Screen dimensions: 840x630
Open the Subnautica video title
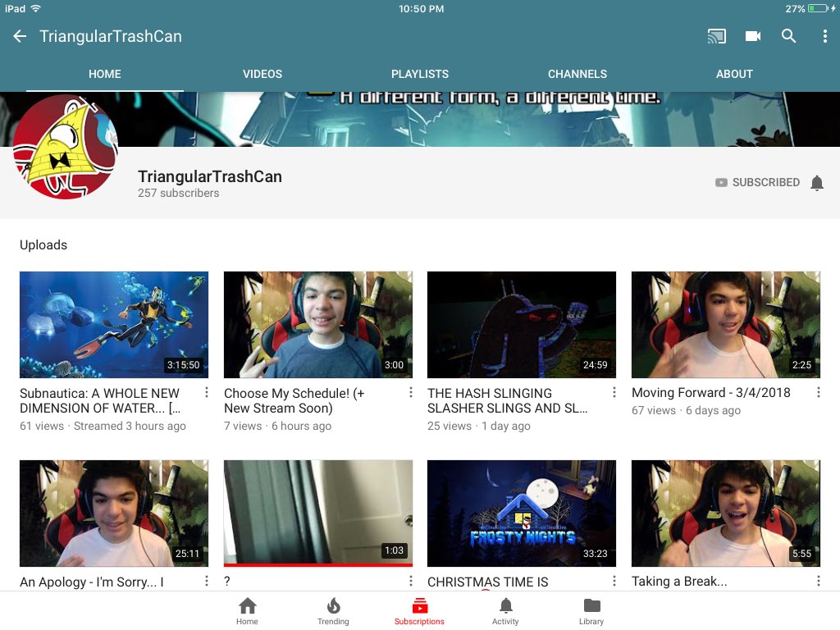[x=100, y=400]
